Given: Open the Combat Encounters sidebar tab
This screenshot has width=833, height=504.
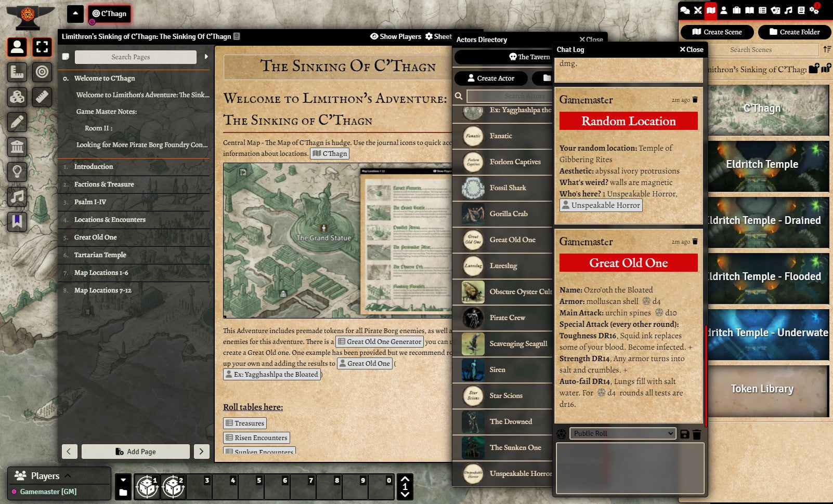Looking at the screenshot, I should pos(698,10).
